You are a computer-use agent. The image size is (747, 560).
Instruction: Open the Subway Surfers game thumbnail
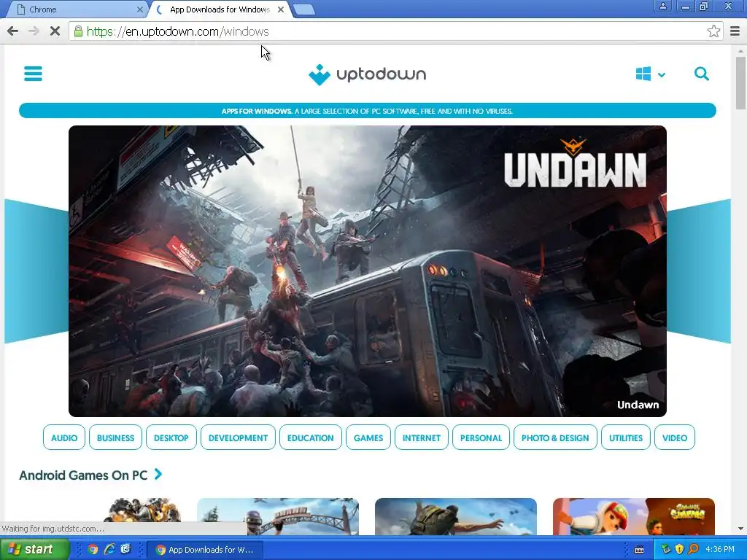point(634,516)
